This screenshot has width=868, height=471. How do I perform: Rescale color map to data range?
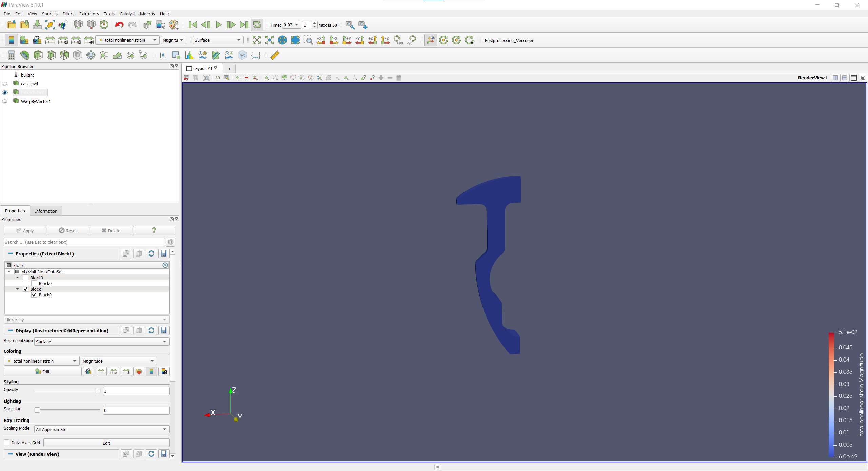click(50, 40)
